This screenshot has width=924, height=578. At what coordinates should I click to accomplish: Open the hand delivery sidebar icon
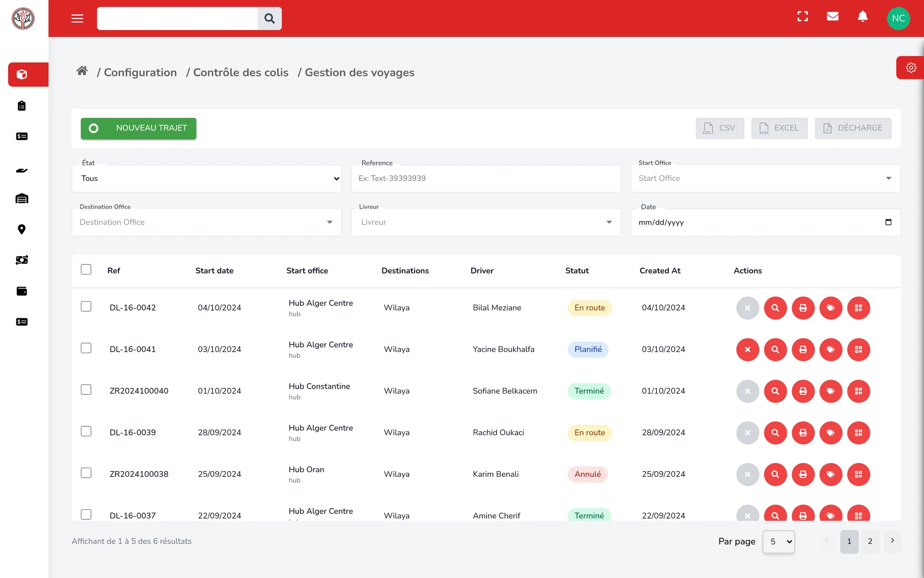click(22, 170)
